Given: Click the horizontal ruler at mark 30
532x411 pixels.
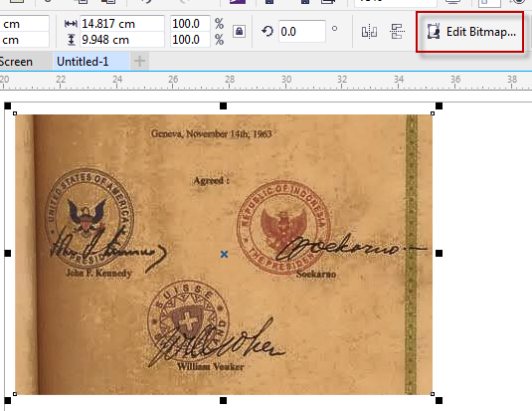Looking at the screenshot, I should 285,81.
